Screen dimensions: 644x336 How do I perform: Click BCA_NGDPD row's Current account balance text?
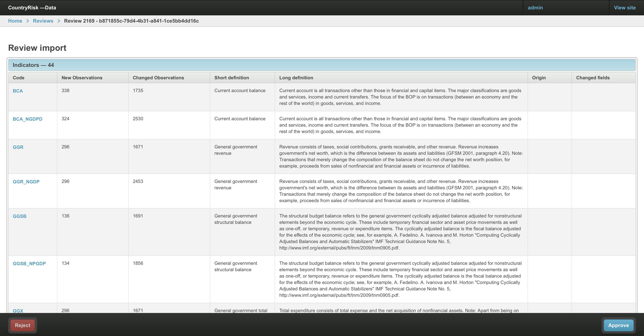[240, 119]
